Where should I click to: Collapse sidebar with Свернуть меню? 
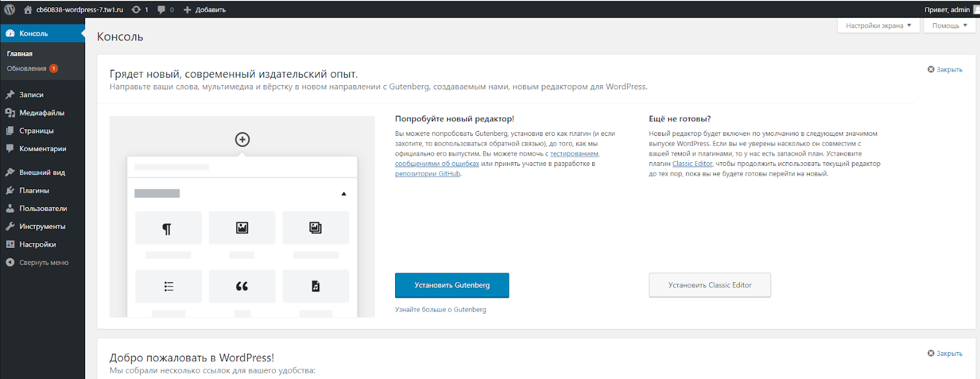click(43, 263)
